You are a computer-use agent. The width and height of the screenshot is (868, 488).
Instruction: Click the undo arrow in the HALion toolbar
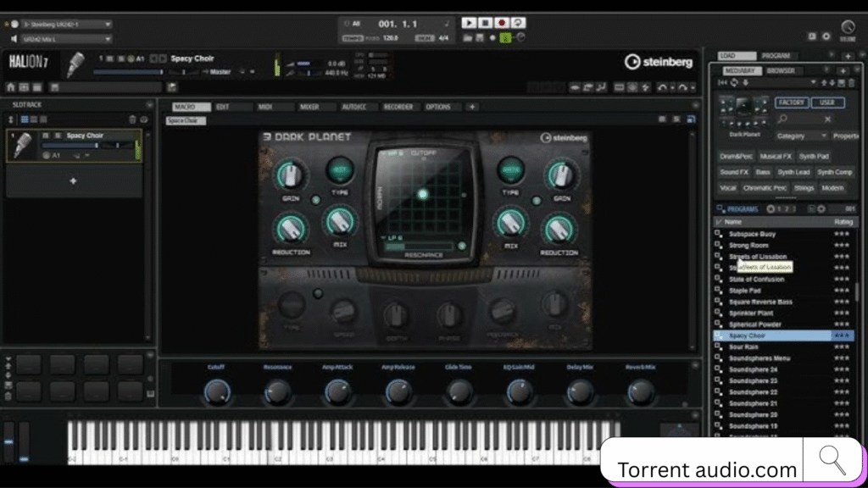point(663,87)
